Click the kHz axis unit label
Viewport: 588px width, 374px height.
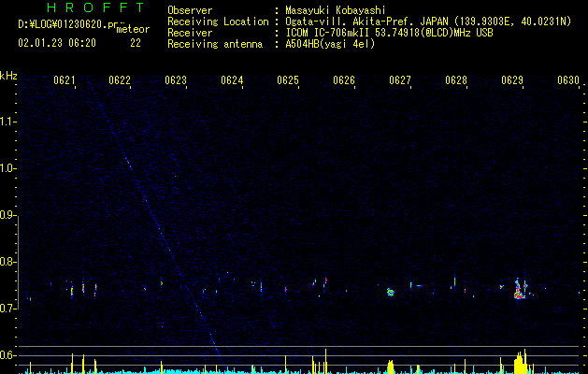click(8, 76)
